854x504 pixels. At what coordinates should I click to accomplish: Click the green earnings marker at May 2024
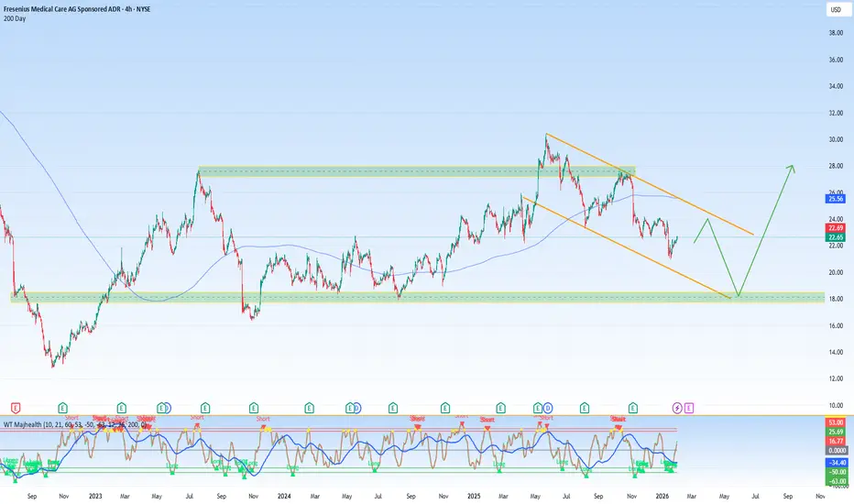pyautogui.click(x=350, y=408)
